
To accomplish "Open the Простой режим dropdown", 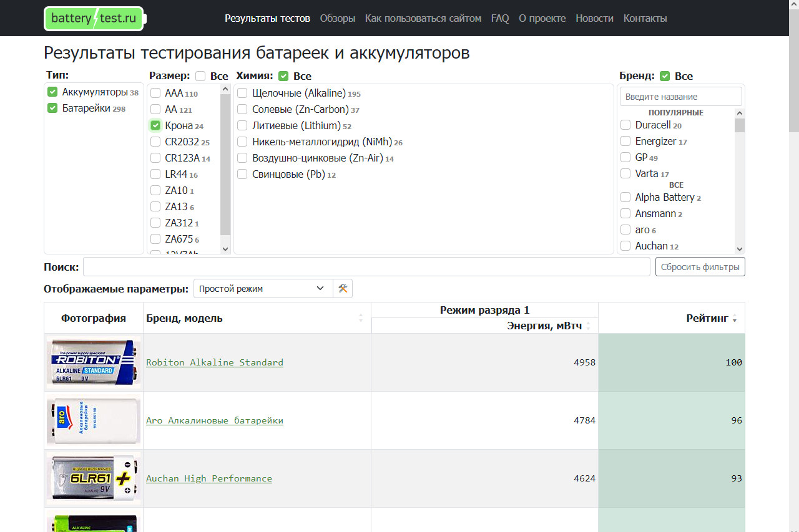I will [262, 288].
